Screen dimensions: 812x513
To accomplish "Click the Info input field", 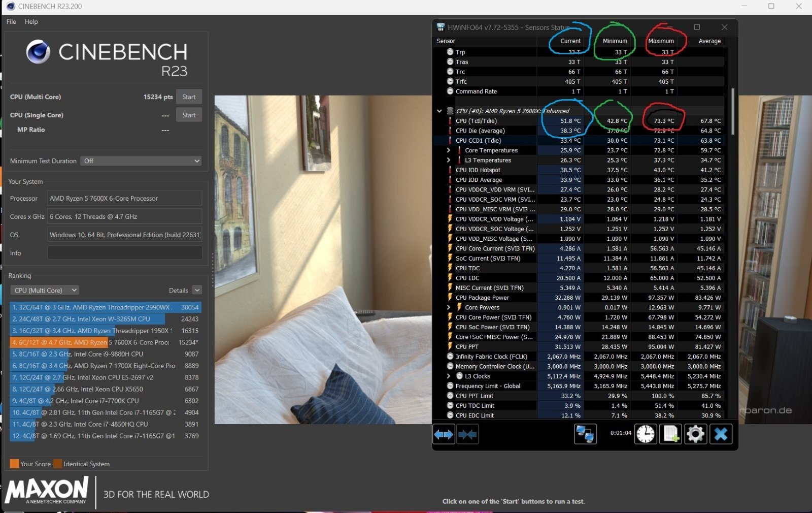I will pos(125,253).
